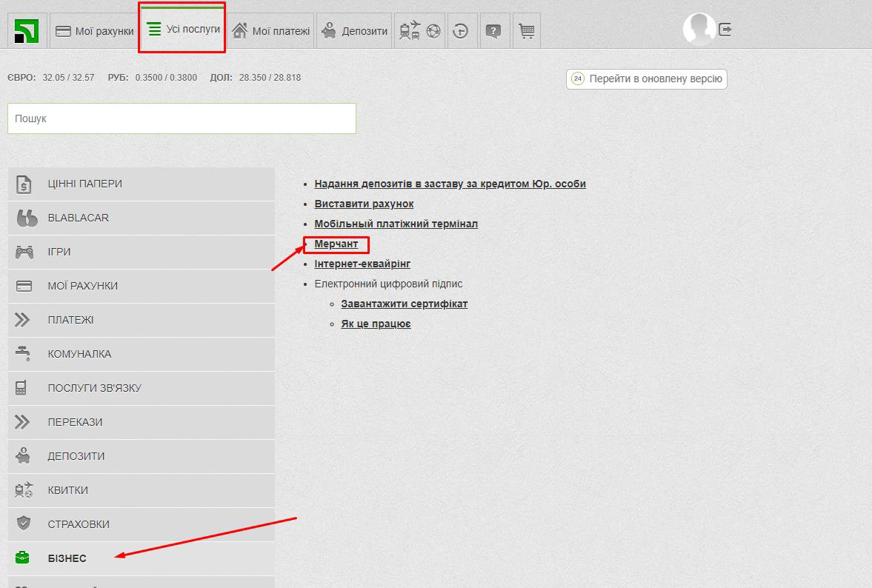The image size is (872, 588).
Task: Click the history clock icon in toolbar
Action: (x=461, y=31)
